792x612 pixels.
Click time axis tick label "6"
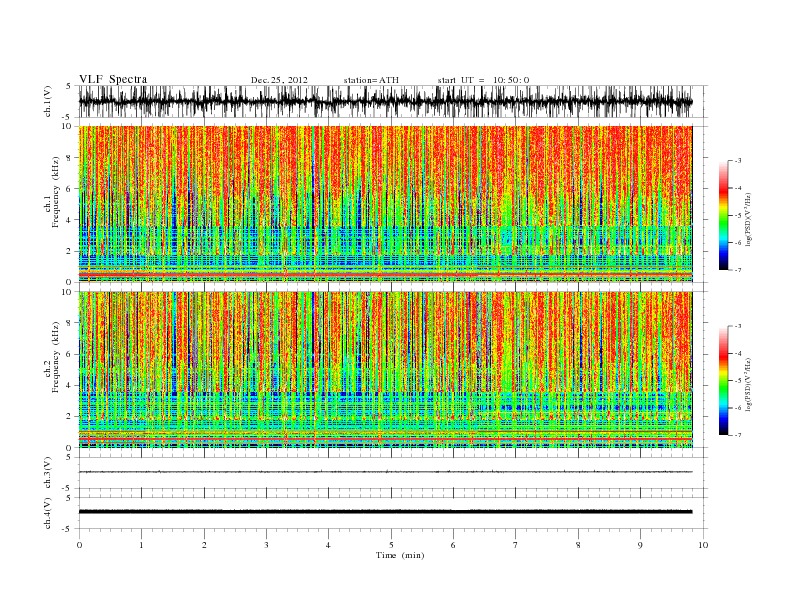453,545
